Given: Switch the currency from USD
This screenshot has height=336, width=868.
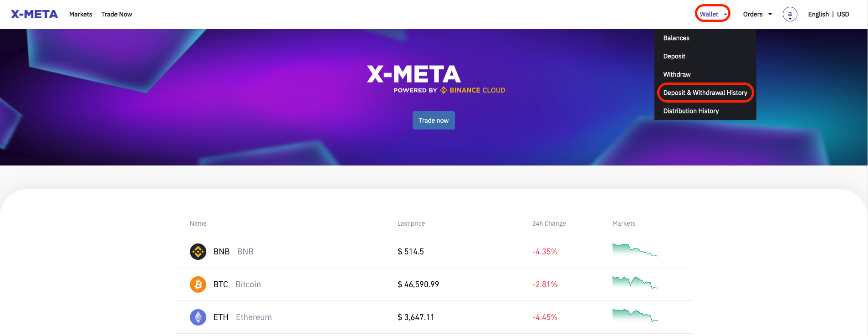Looking at the screenshot, I should pyautogui.click(x=843, y=14).
